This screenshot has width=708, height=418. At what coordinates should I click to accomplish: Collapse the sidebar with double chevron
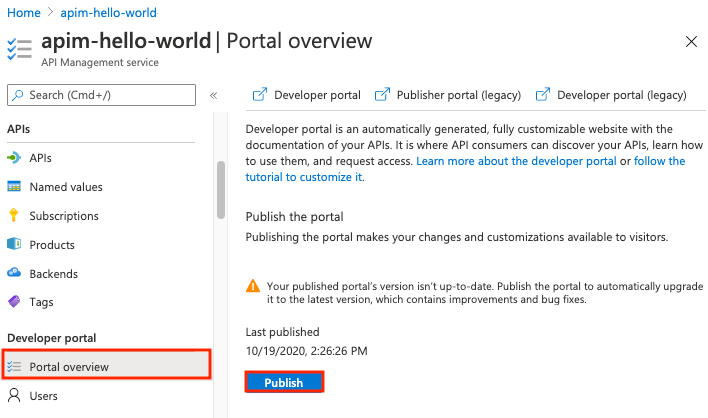(x=213, y=96)
